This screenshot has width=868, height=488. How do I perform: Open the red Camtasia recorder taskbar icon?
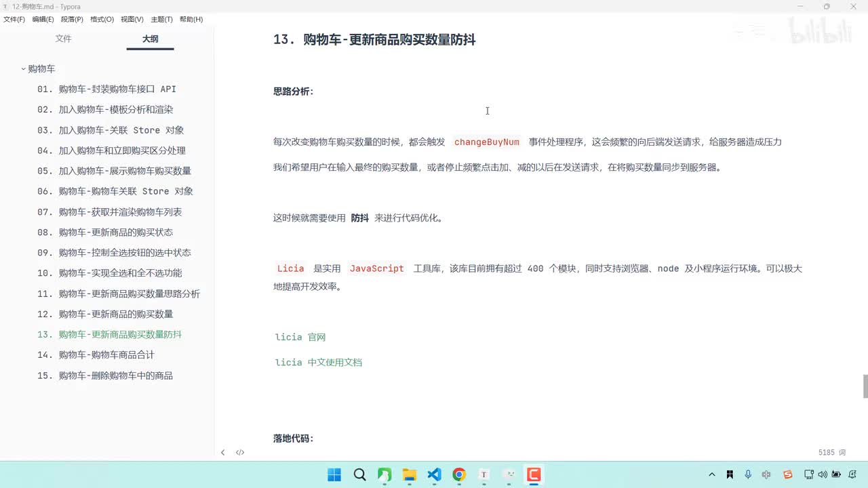coord(534,474)
